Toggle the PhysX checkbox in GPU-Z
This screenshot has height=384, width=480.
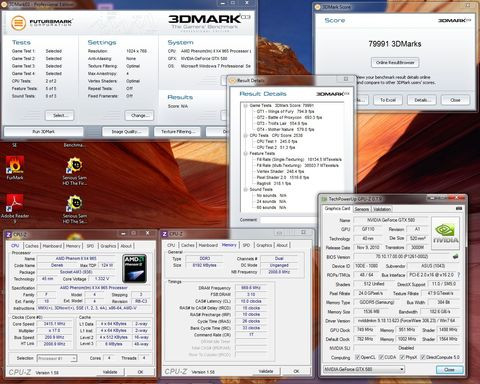[x=402, y=357]
